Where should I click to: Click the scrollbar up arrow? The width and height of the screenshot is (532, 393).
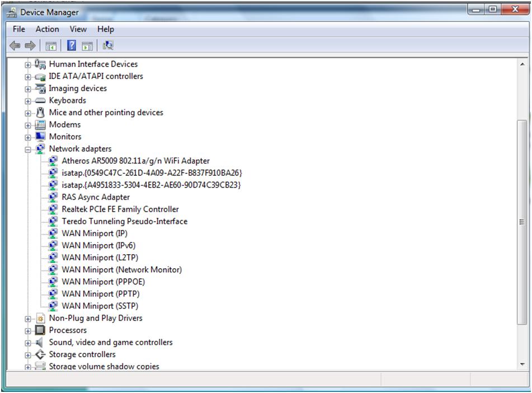pos(522,64)
